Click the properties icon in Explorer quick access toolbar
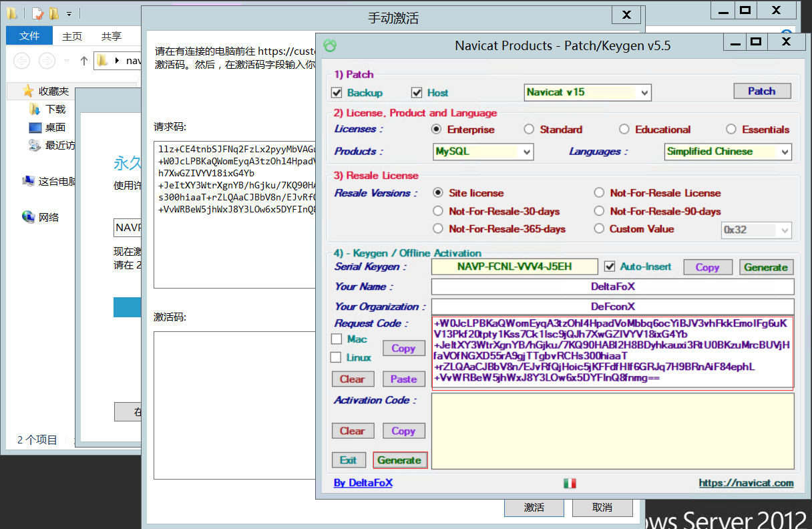This screenshot has width=812, height=529. click(x=36, y=13)
